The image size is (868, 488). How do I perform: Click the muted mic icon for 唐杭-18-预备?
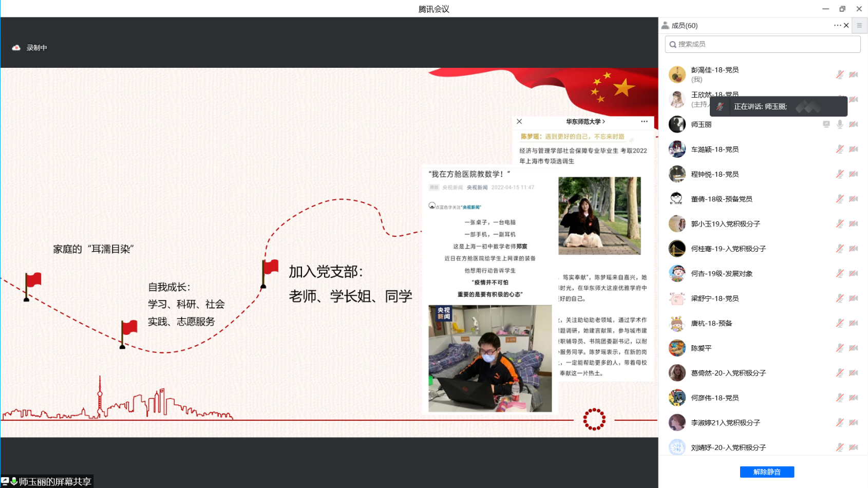[840, 323]
